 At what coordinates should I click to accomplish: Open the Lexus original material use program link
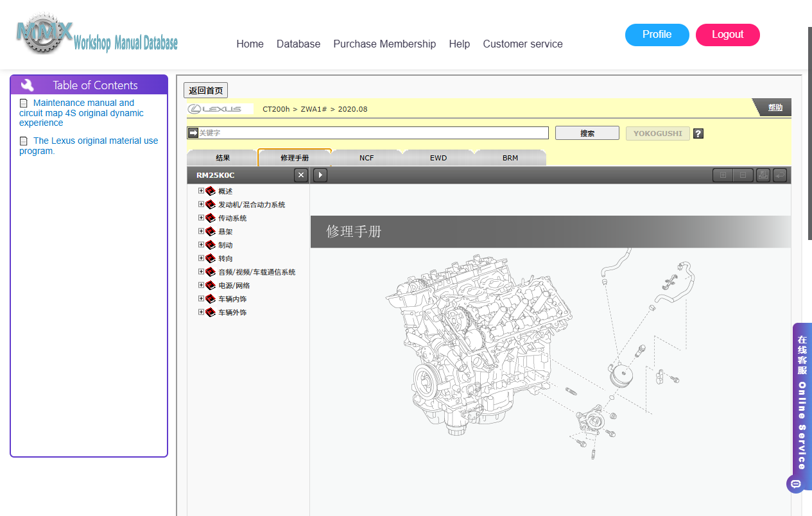pyautogui.click(x=89, y=146)
